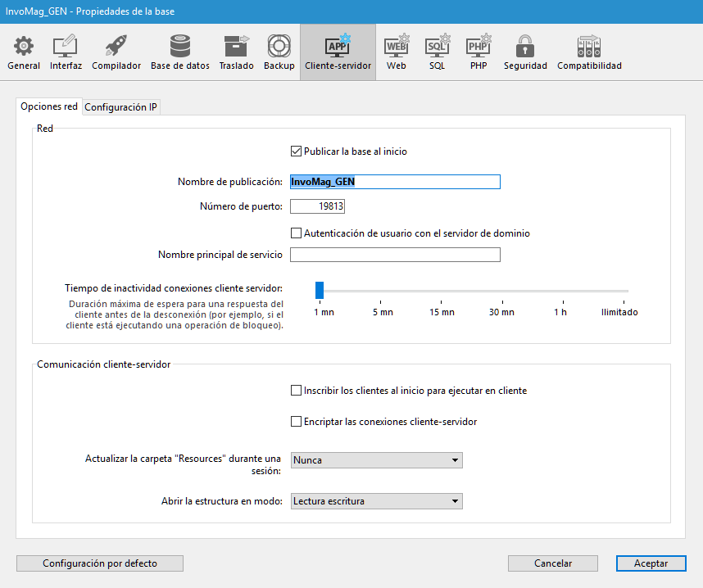
Task: Expand the Actualizar carpeta Resources dropdown
Action: point(377,460)
